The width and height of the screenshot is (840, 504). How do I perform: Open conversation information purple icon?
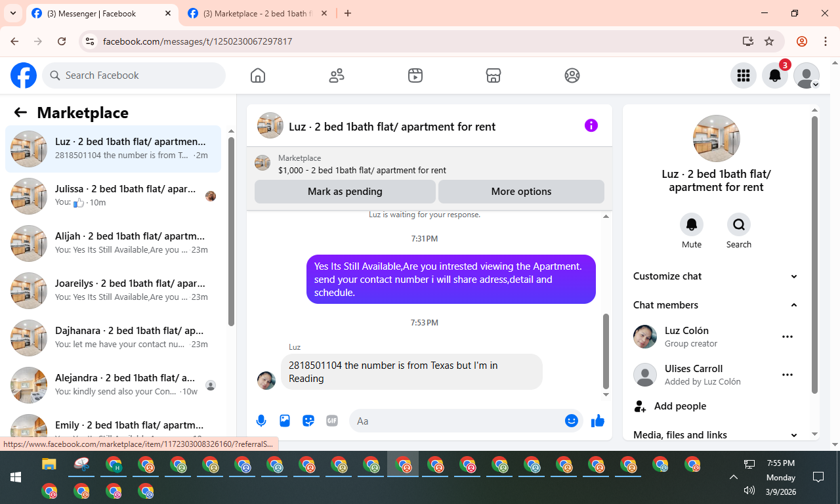591,125
